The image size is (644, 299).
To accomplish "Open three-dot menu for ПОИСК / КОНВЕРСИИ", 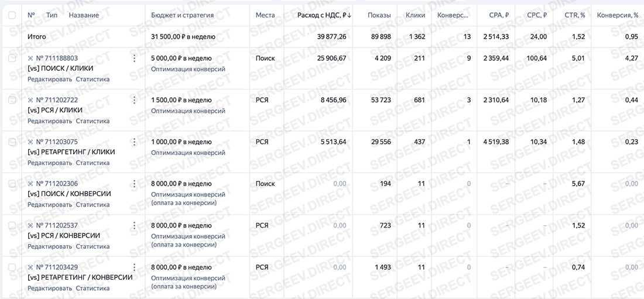I will 134,184.
